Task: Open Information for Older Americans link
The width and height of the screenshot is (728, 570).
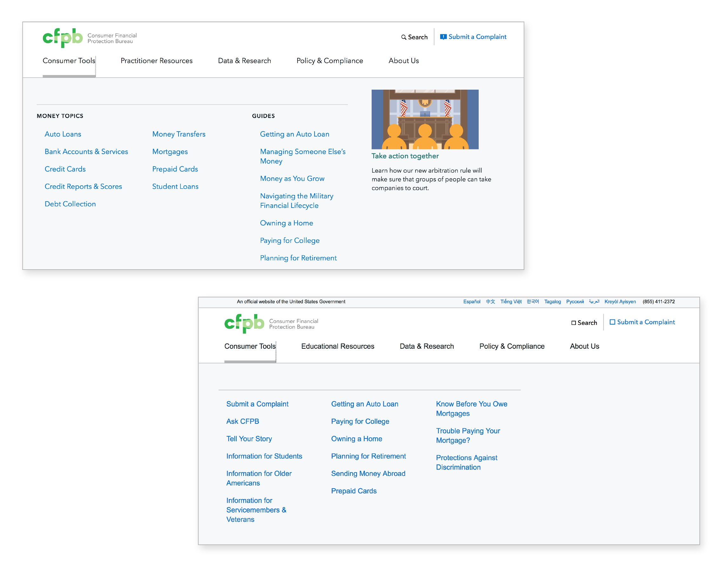Action: click(x=259, y=478)
